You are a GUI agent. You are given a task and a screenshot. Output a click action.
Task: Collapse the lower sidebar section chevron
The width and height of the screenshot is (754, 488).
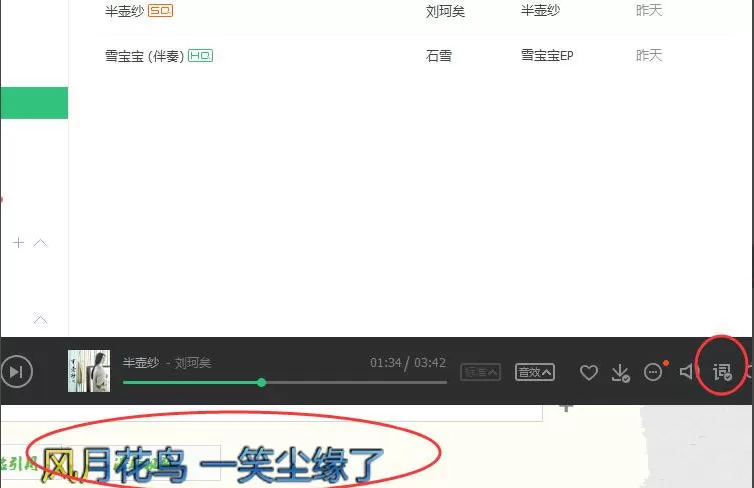tap(40, 319)
